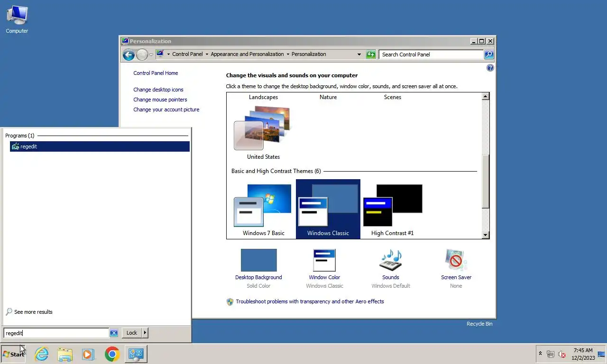Screen dimensions: 607x364
Task: Expand the arrow next to Lock
Action: (145, 333)
